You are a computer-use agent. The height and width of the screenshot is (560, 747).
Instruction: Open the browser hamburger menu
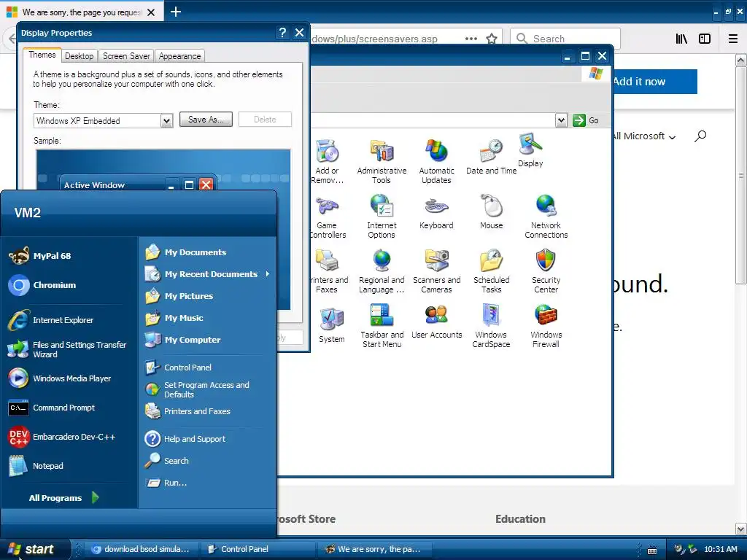(x=733, y=39)
